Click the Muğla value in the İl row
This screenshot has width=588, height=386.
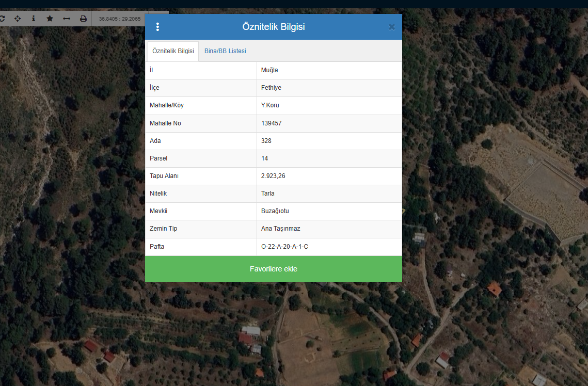[x=269, y=70]
